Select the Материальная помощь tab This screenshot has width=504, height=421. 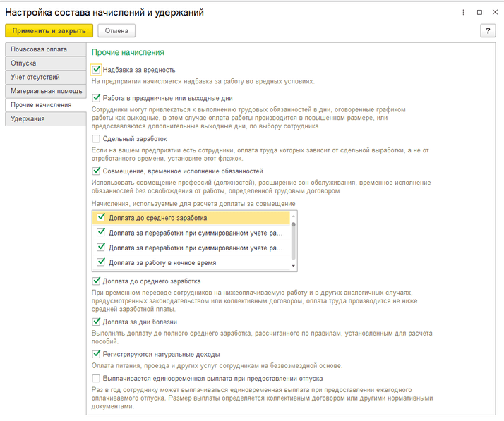[x=46, y=91]
